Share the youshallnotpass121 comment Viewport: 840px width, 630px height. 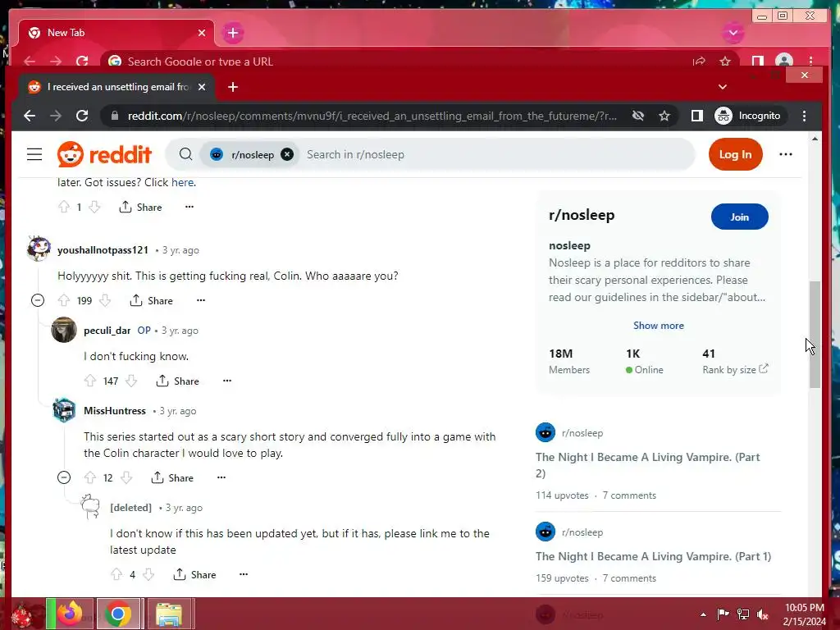pos(152,300)
